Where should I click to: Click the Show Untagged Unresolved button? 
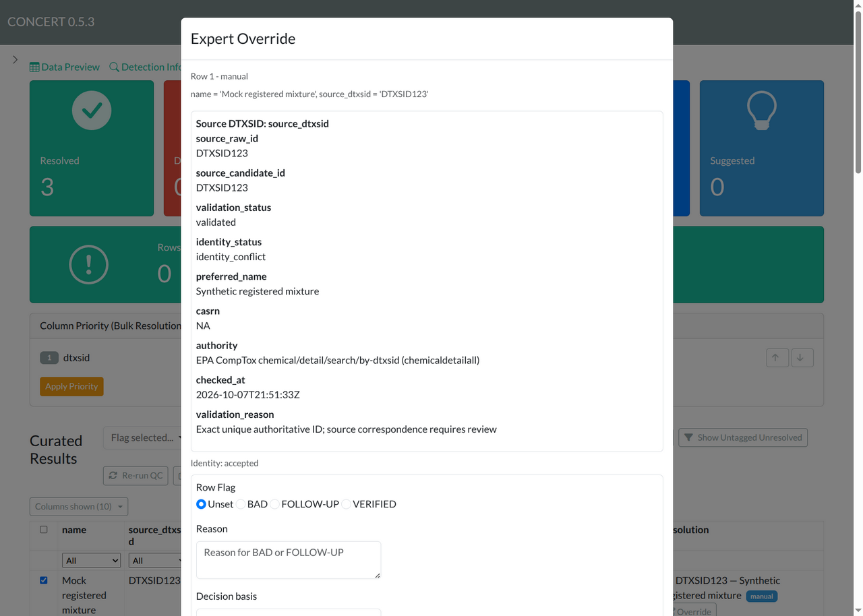coord(743,437)
